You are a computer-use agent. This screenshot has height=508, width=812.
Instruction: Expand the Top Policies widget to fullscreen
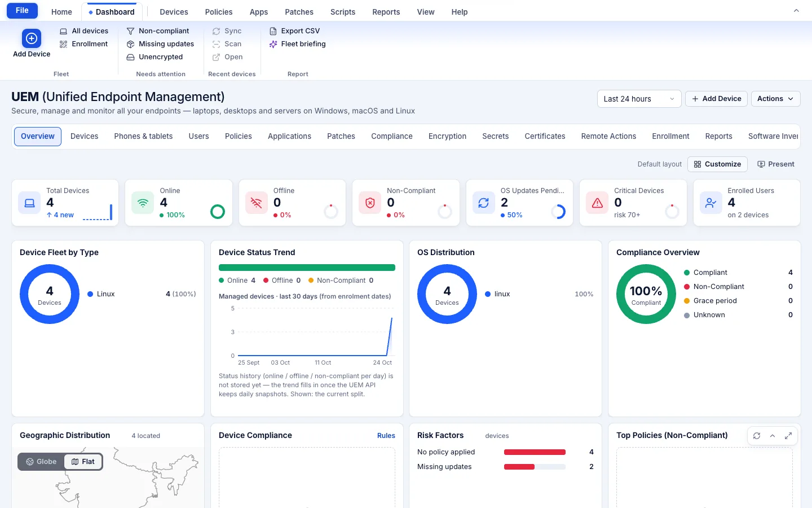tap(788, 436)
